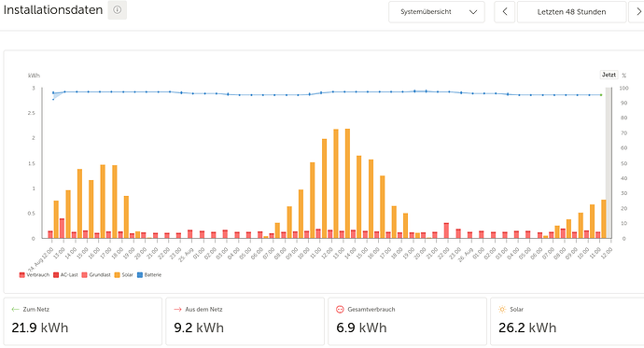Click the info icon next to Installationsdaten
Screen dimensions: 644x348
coord(117,10)
